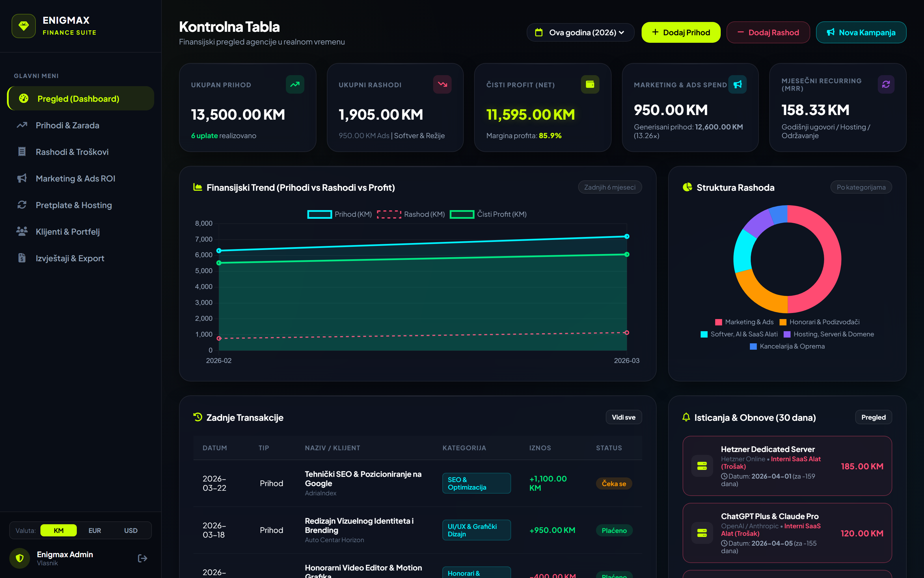Toggle Softver, AI & SaaS Alati legend item
Viewport: 924px width, 578px height.
(x=739, y=334)
